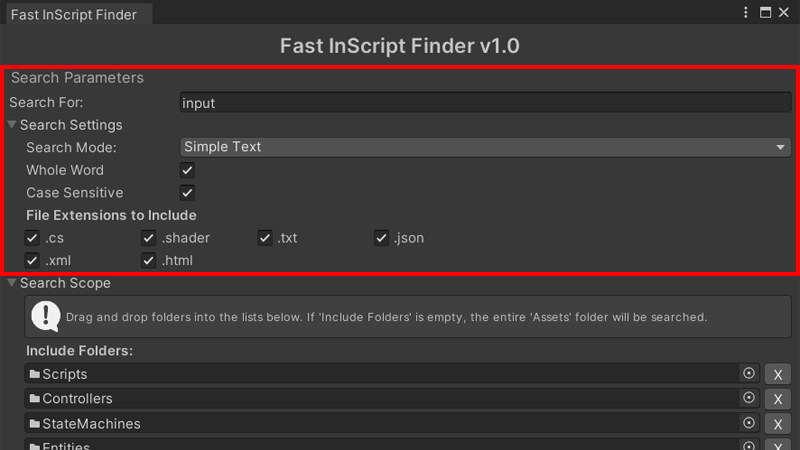Click the Controllers folder field
Image resolution: width=800 pixels, height=450 pixels.
click(x=392, y=398)
